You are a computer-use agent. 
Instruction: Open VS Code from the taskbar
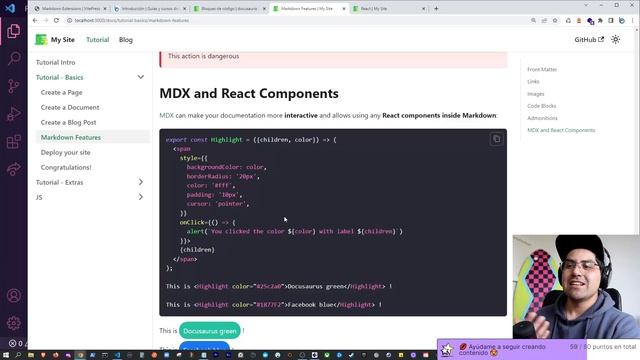coord(117,355)
